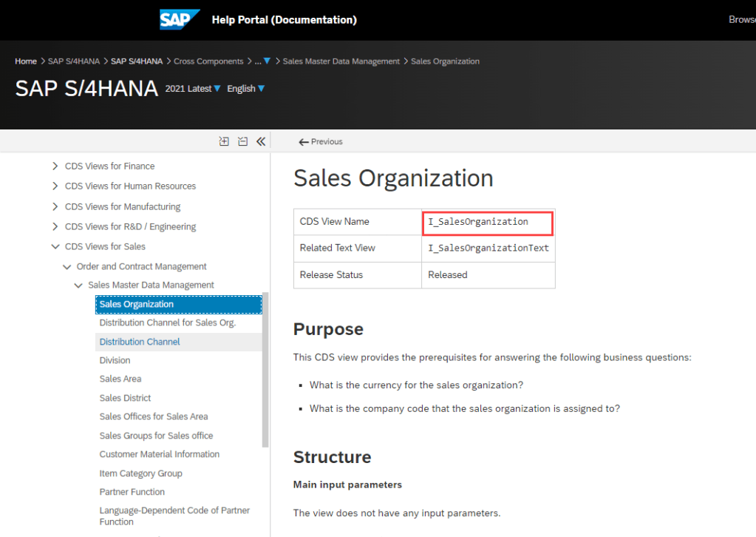Screen dimensions: 756x537
Task: Expand CDS Views for Human Resources node
Action: click(55, 186)
